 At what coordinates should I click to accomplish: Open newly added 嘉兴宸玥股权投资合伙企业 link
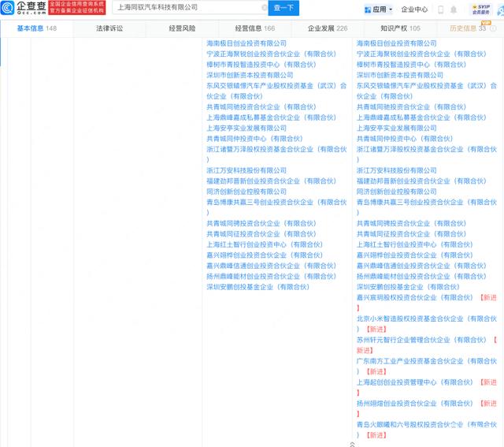[414, 298]
